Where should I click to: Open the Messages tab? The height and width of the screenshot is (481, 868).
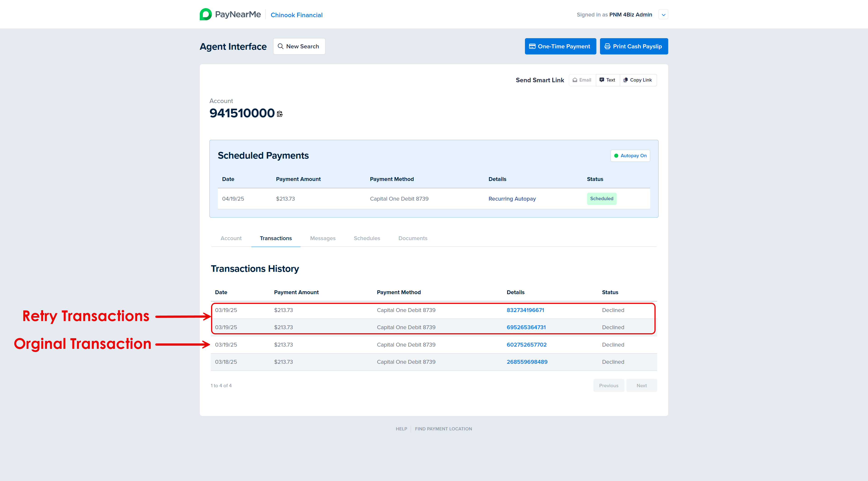point(322,239)
